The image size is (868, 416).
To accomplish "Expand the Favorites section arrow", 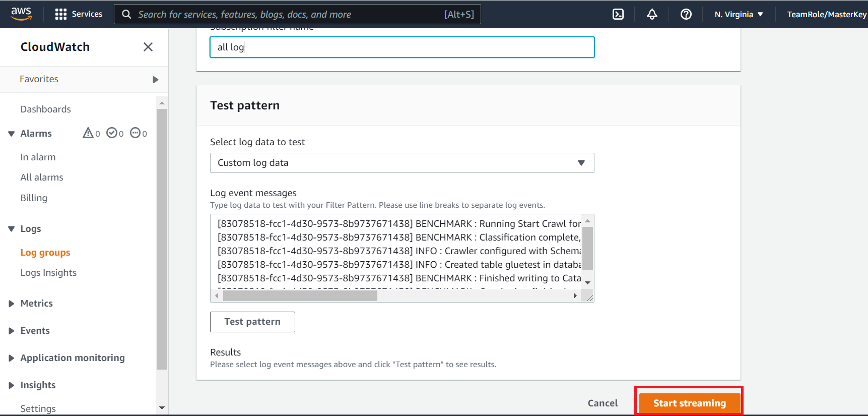I will tap(155, 80).
